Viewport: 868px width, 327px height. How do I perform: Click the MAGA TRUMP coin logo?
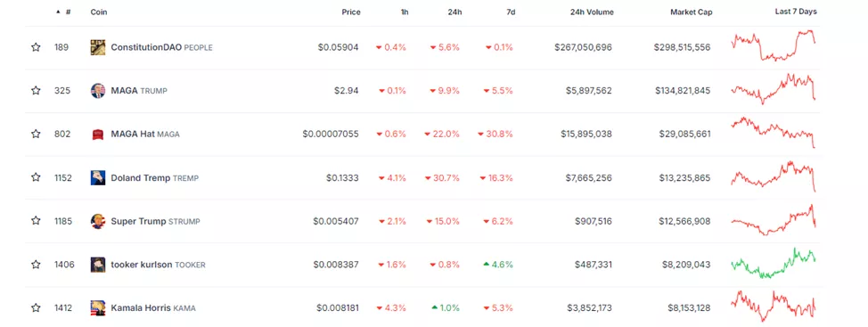tap(98, 91)
